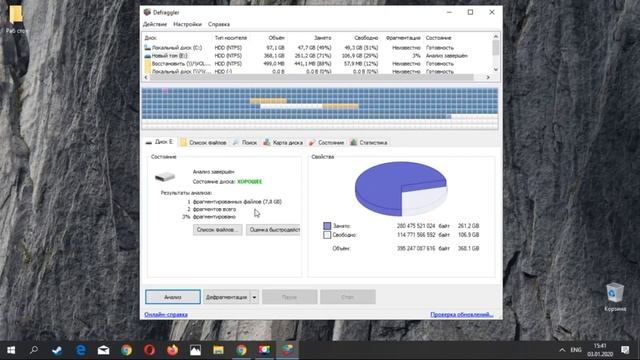This screenshot has height=360, width=640.
Task: Open the Настройки menu
Action: [187, 24]
